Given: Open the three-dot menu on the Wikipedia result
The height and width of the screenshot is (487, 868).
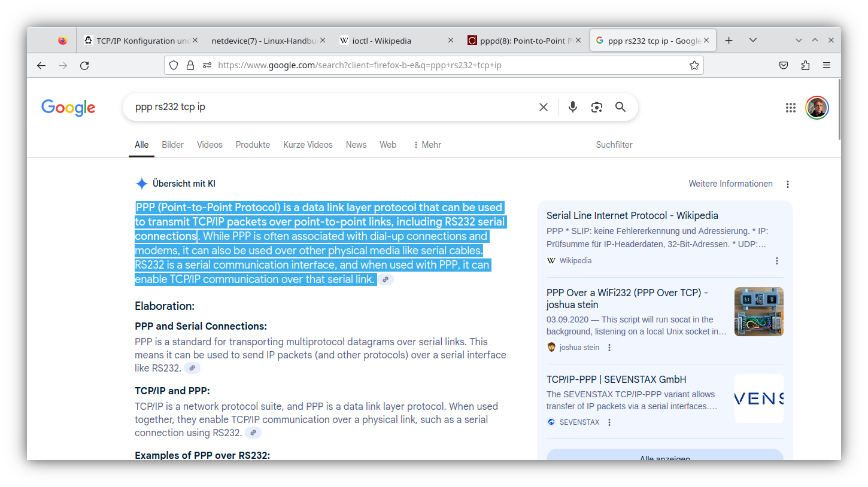Looking at the screenshot, I should pos(776,260).
